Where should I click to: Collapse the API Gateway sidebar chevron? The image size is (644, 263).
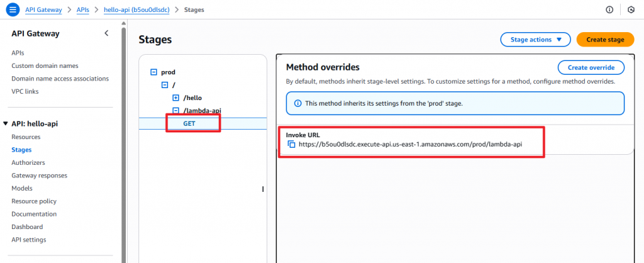(106, 33)
